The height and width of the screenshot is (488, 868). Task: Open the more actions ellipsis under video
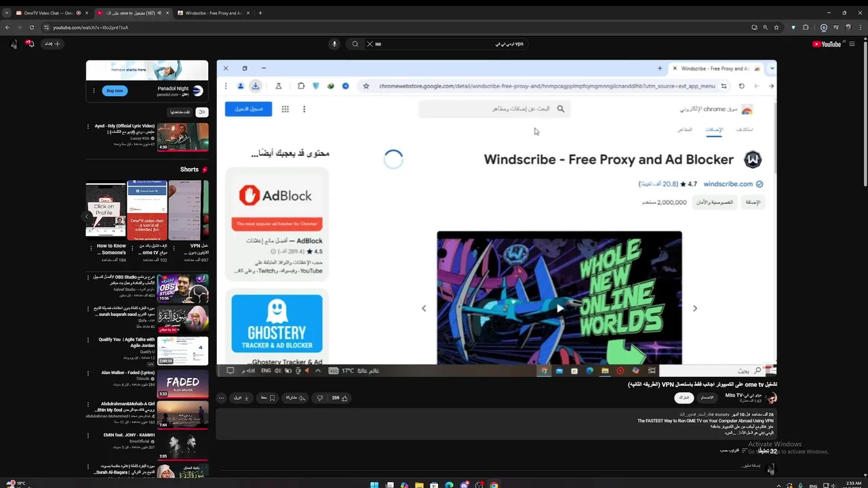(221, 398)
